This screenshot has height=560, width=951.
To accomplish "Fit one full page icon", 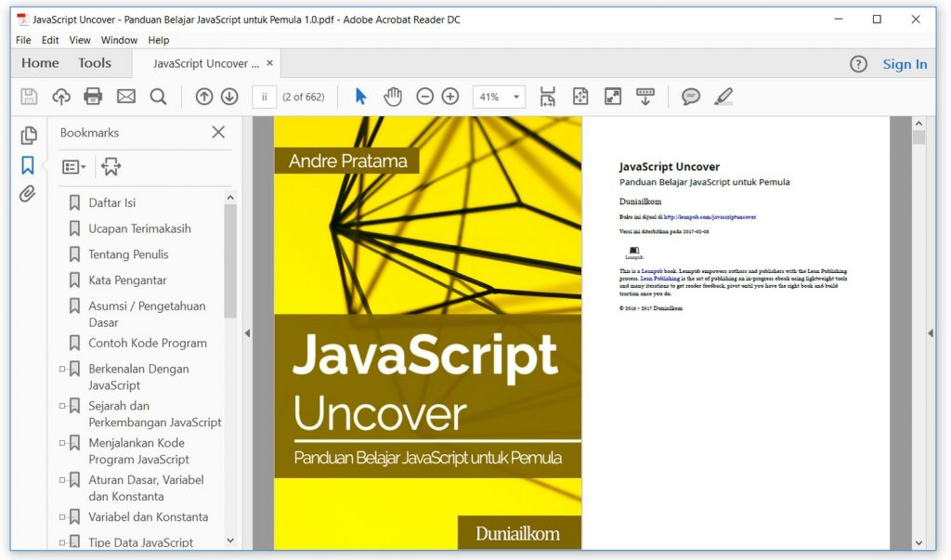I will 580,97.
